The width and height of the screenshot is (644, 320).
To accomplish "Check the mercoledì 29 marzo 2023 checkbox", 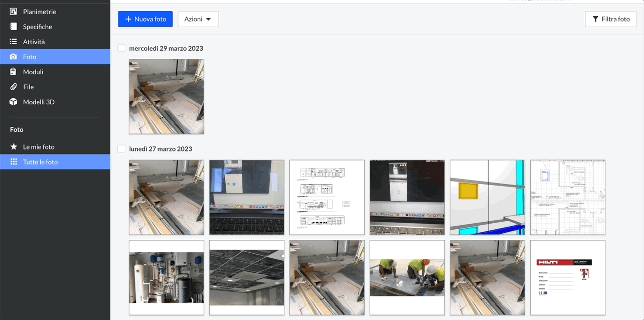I will click(x=121, y=48).
